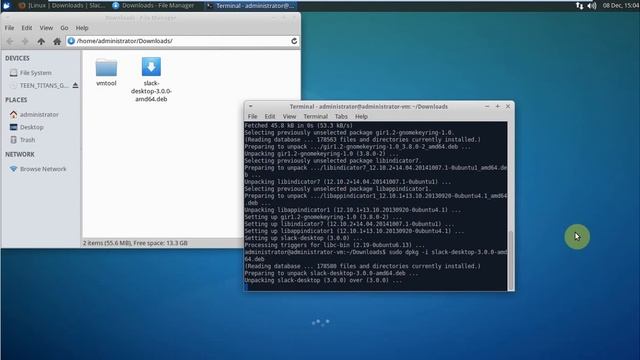Screen dimensions: 640x360
Task: Open Tabs menu in Terminal window
Action: 341,116
